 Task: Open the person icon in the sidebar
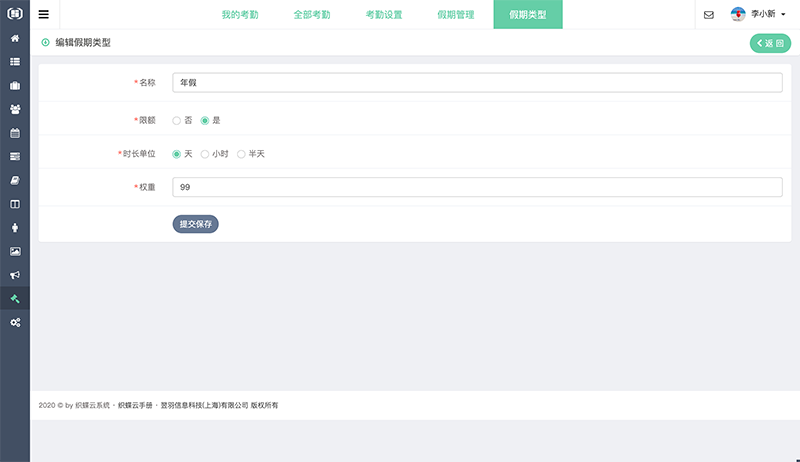[15, 228]
